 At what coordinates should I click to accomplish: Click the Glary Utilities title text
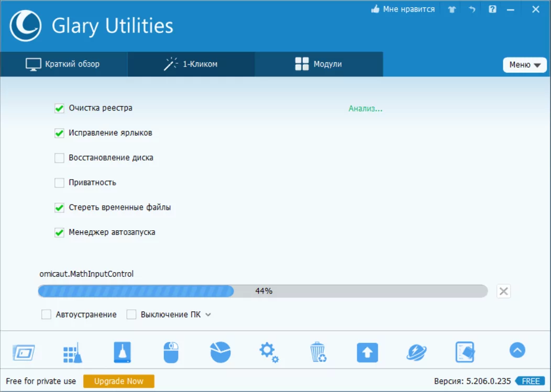click(113, 26)
